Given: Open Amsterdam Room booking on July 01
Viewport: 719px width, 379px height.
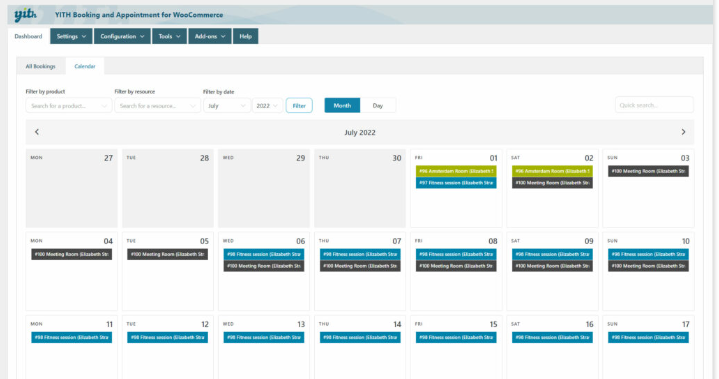Looking at the screenshot, I should click(456, 171).
